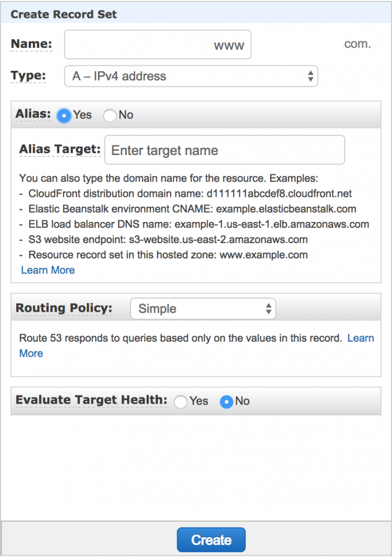Viewport: 392px width, 557px height.
Task: Select Alias Yes radio button
Action: click(x=64, y=115)
